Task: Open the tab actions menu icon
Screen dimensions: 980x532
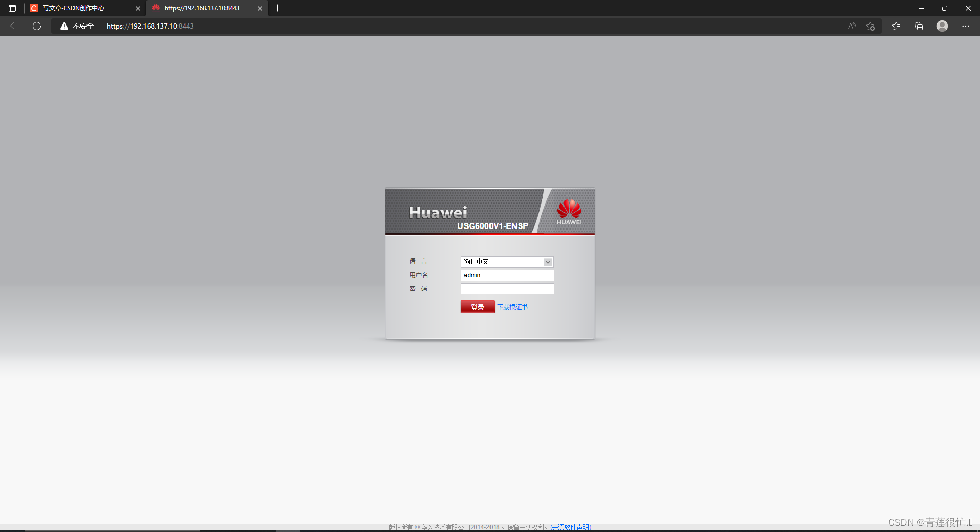Action: pos(12,8)
